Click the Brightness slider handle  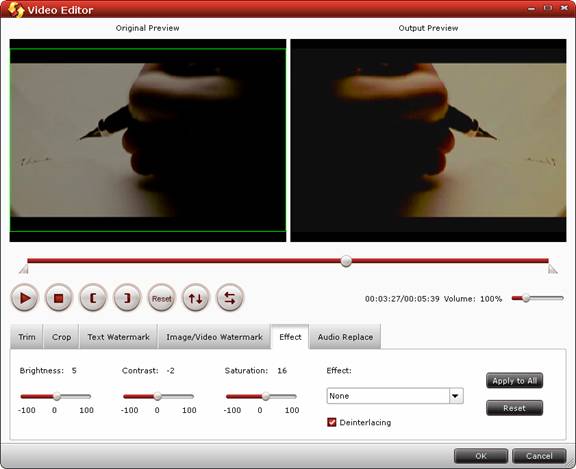(57, 396)
